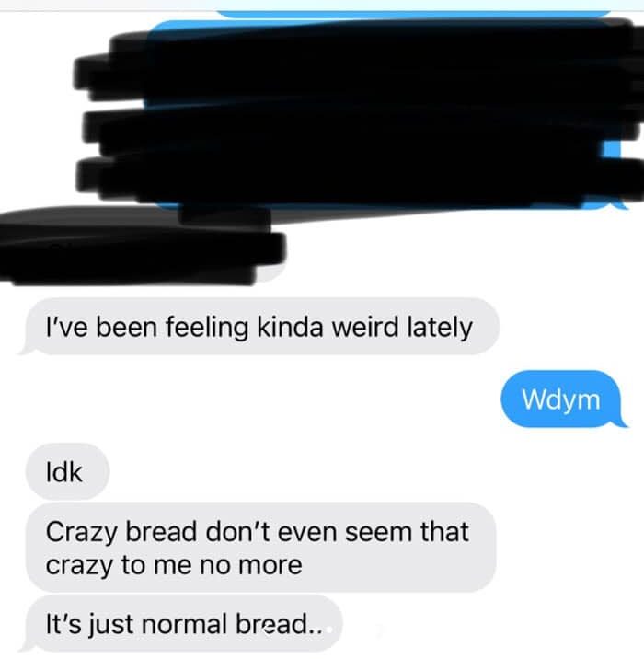Tap the gray "Idk" message bubble
This screenshot has height=659, width=644.
(68, 471)
